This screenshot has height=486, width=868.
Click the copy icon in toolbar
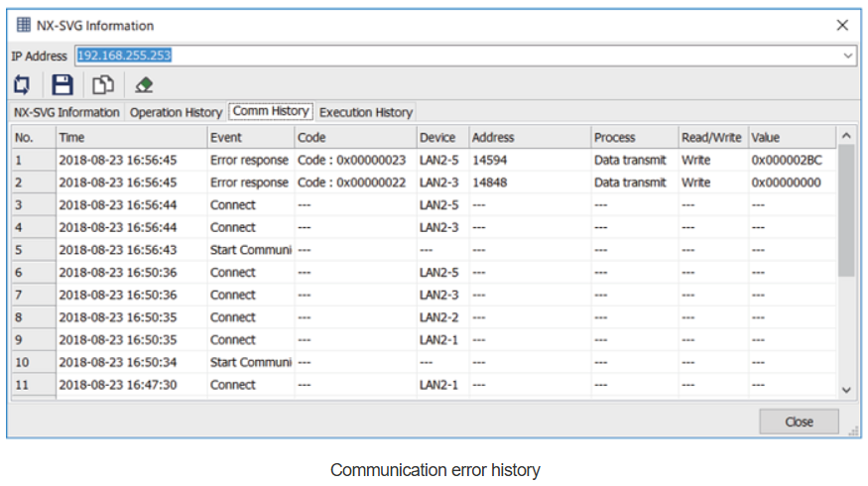(103, 85)
